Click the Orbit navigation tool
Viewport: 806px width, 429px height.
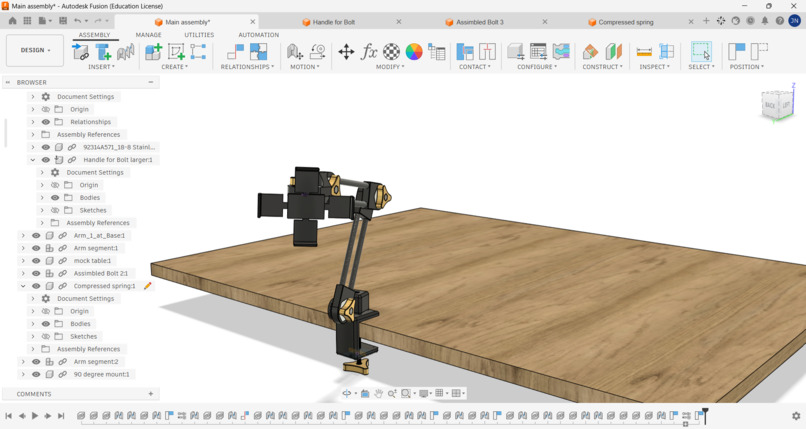click(x=347, y=394)
